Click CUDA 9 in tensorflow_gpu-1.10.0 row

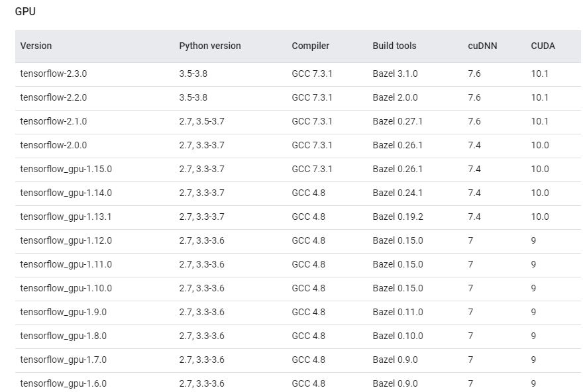[x=533, y=288]
